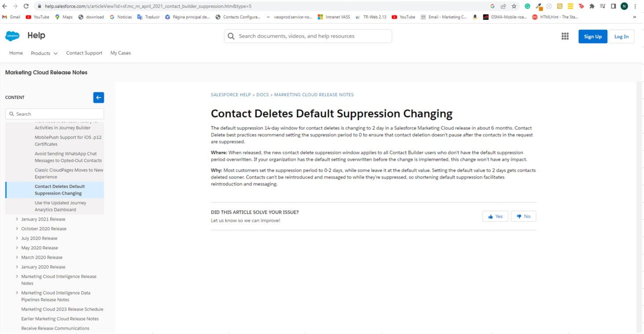Collapse the content sidebar with arrow button

(99, 98)
